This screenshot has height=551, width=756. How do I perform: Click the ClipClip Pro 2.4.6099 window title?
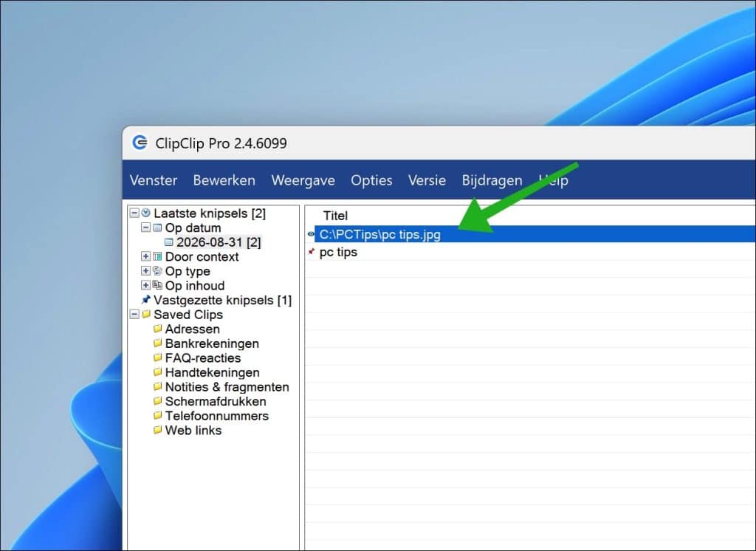pyautogui.click(x=221, y=143)
